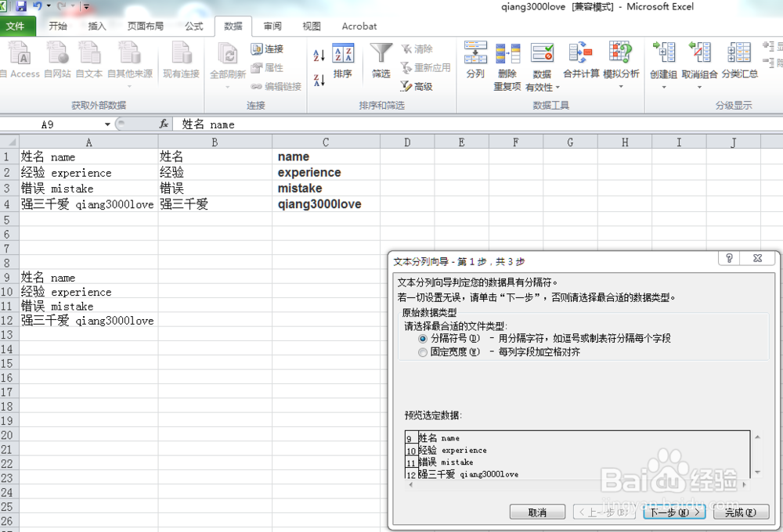Click the 全部刷新 refresh all icon
The height and width of the screenshot is (532, 783).
[x=228, y=60]
